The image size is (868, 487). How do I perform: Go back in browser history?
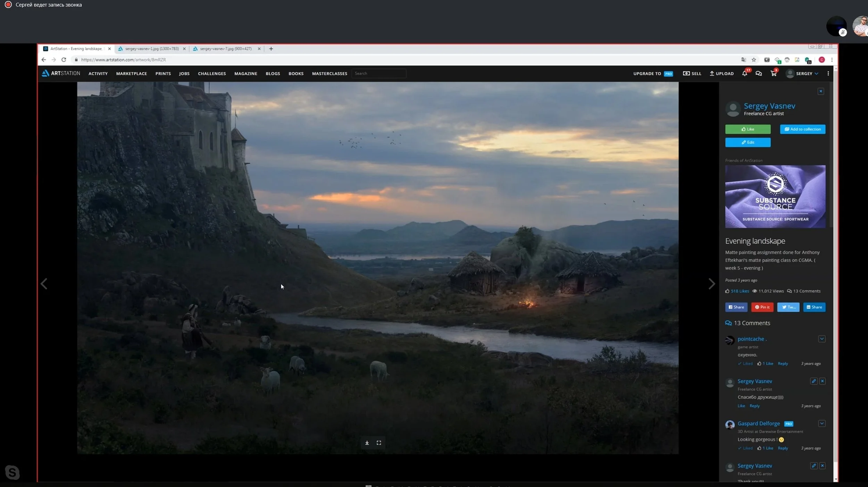point(44,60)
